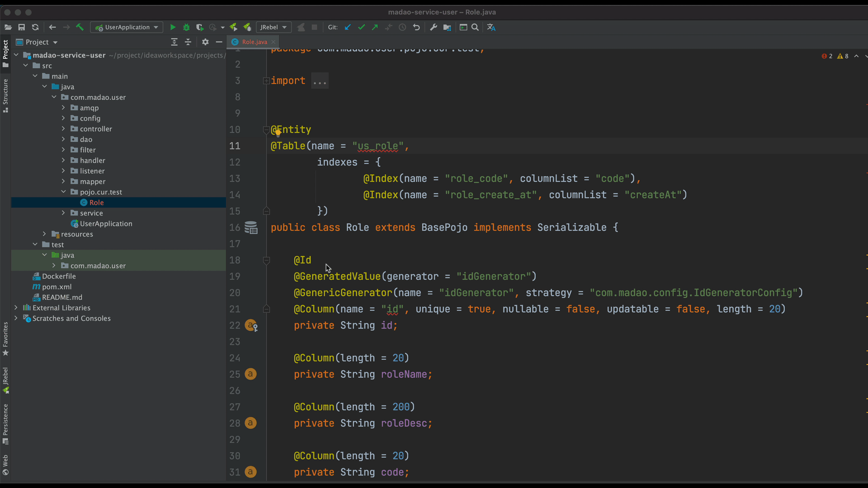Expand the controller package in project tree
This screenshot has width=868, height=488.
63,129
